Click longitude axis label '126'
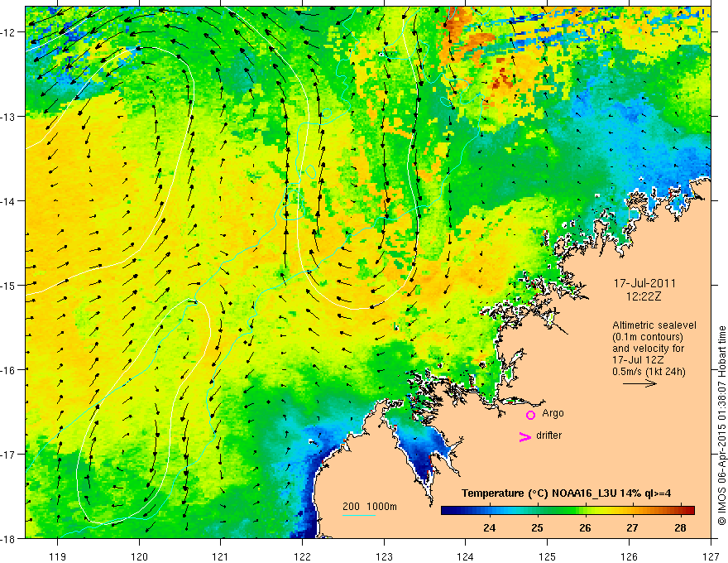The width and height of the screenshot is (728, 563). click(x=629, y=556)
